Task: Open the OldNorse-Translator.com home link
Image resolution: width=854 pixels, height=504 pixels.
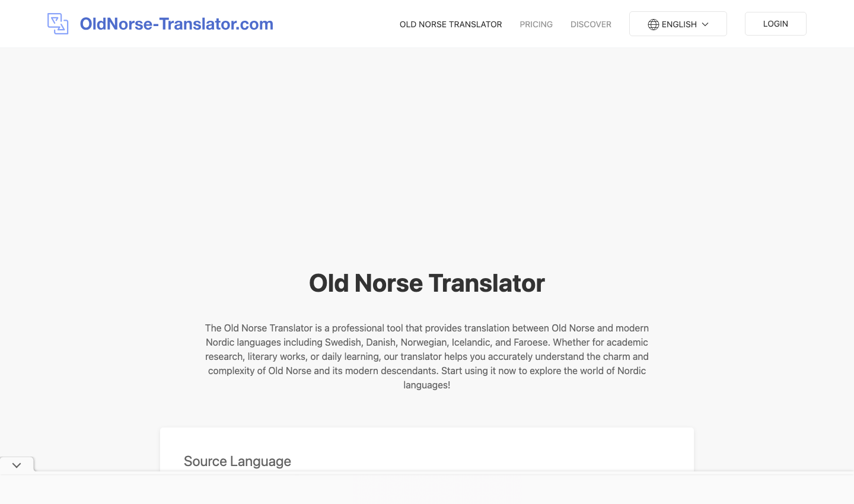Action: point(176,24)
